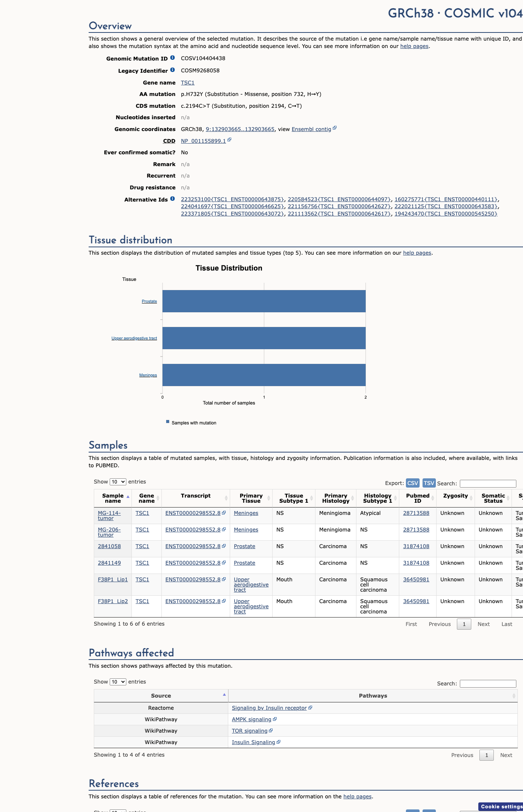This screenshot has height=812, width=523.
Task: Click Upper aerodigestive tract chart label
Action: (x=134, y=338)
